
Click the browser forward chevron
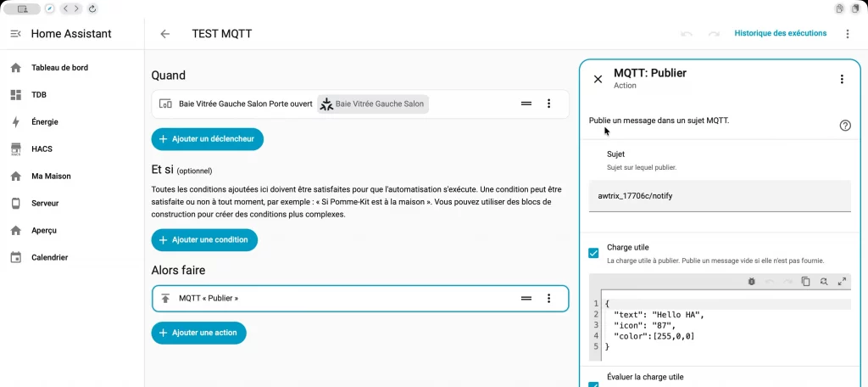76,8
